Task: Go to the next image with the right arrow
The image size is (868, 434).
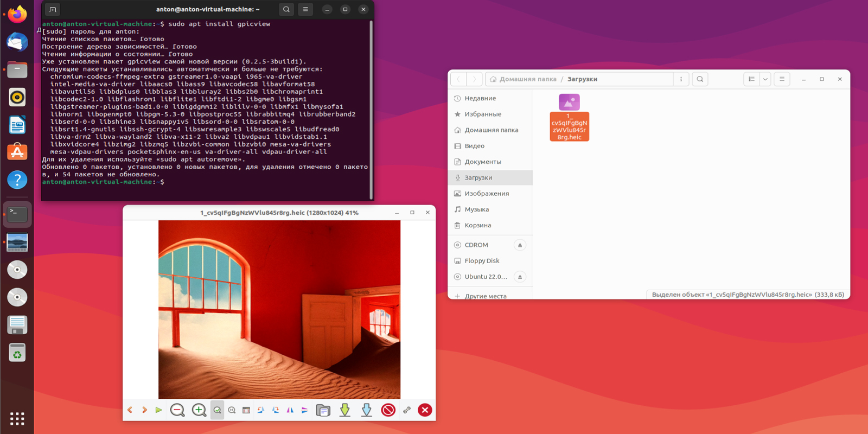Action: (x=144, y=410)
